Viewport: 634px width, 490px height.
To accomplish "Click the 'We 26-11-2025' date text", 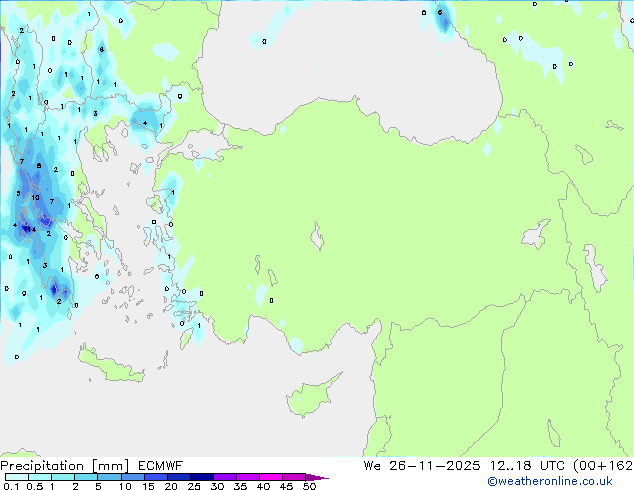I will click(422, 466).
